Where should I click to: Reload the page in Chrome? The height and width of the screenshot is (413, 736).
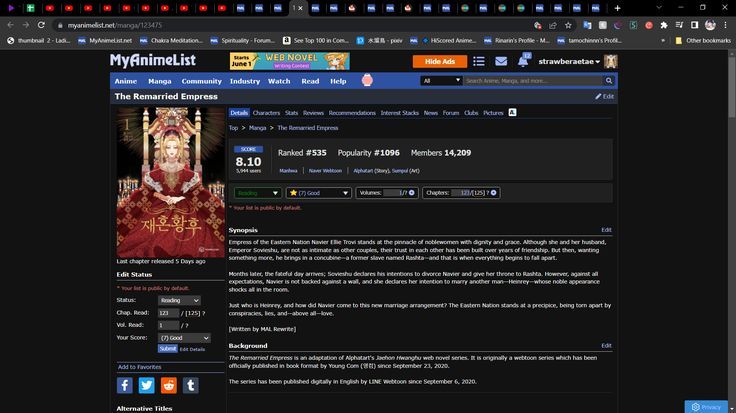[x=41, y=25]
